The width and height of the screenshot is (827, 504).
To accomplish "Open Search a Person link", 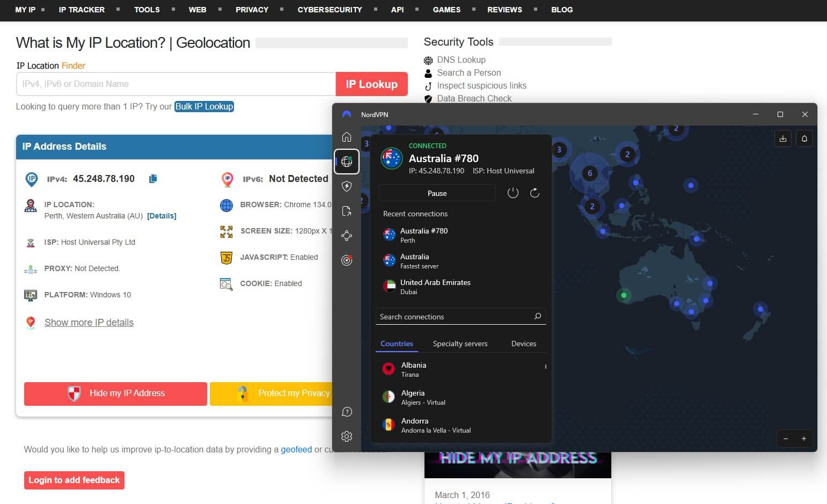I will (469, 72).
